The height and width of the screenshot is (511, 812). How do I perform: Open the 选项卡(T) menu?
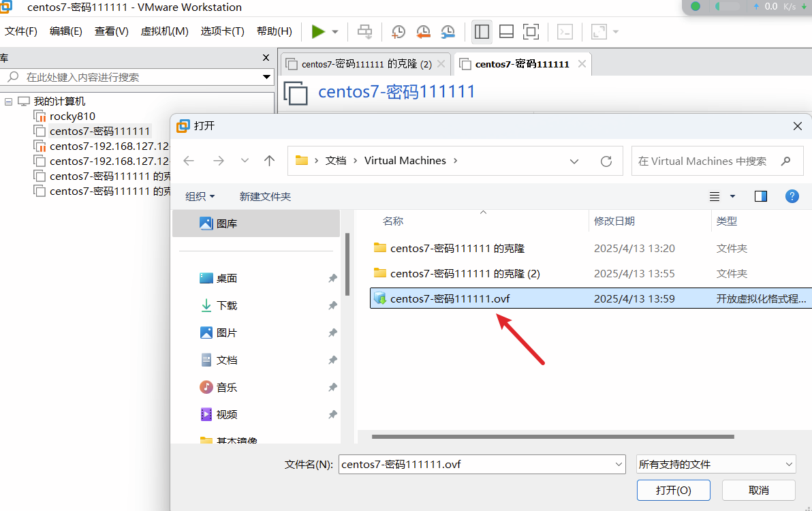coord(222,31)
